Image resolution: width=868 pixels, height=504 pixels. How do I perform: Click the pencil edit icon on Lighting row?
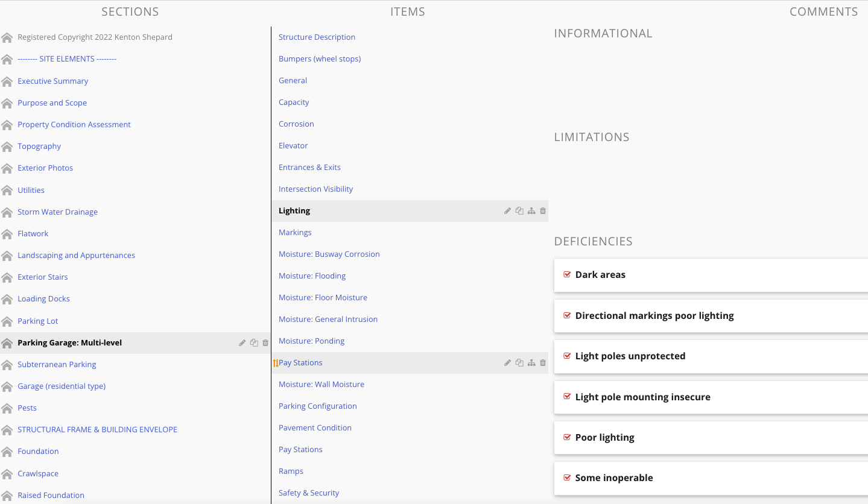pos(508,211)
